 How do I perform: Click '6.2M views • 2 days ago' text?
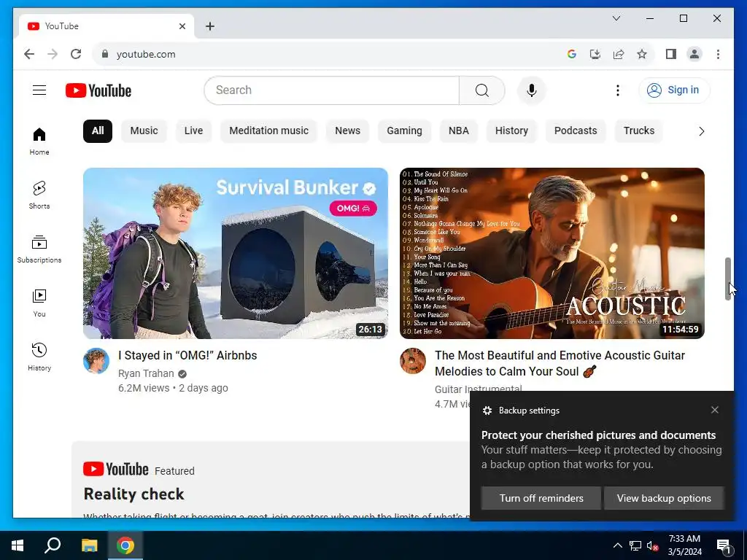click(x=173, y=388)
